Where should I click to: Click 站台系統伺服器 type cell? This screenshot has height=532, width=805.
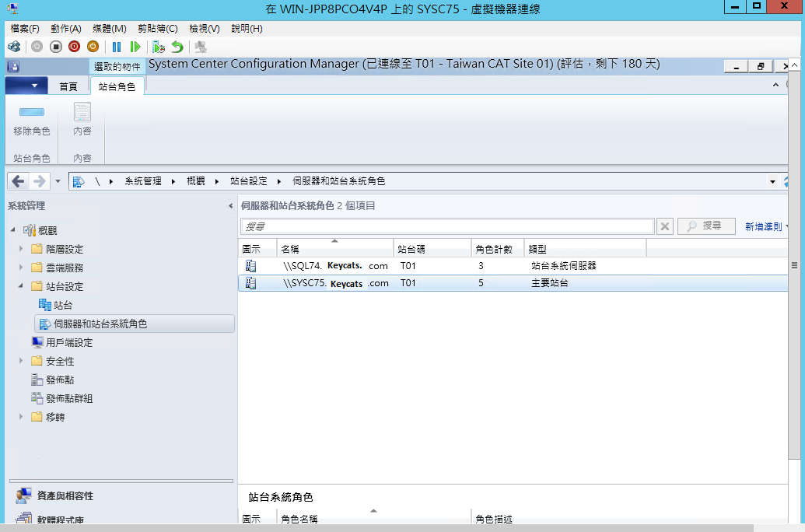pos(564,266)
